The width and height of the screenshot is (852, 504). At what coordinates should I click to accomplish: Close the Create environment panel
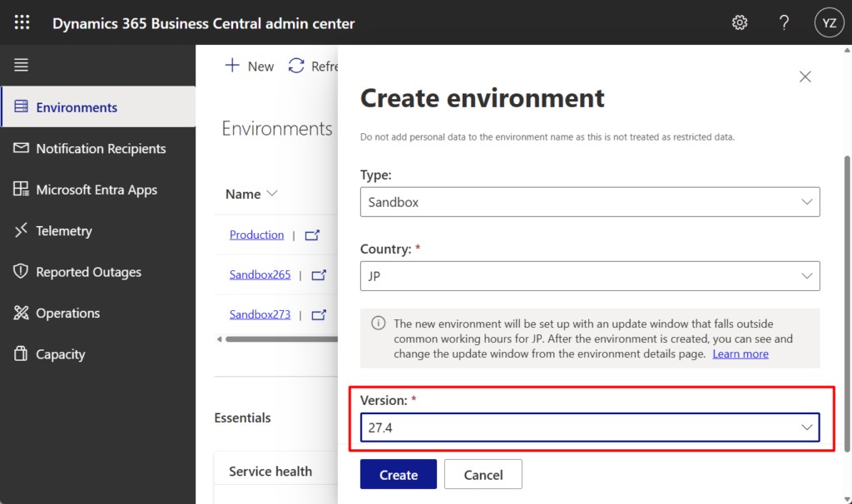point(805,77)
